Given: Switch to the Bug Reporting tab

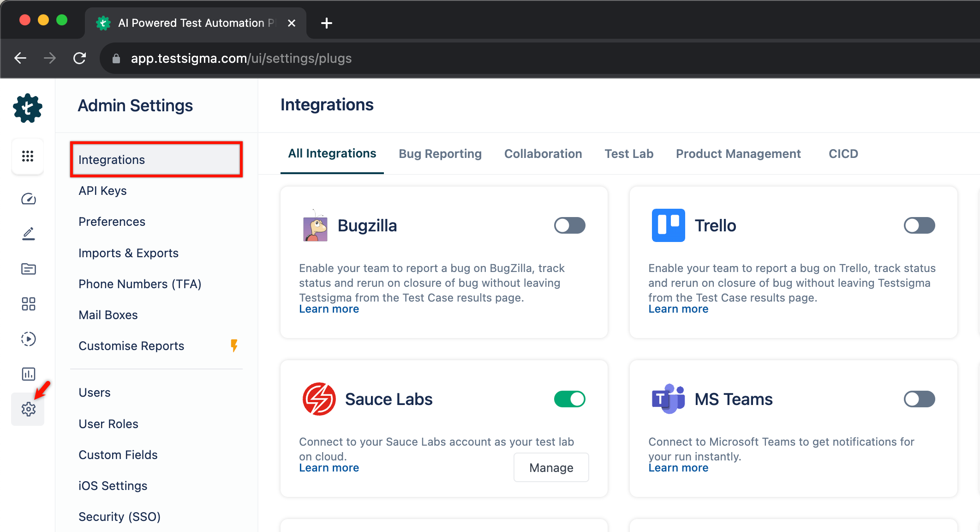Looking at the screenshot, I should (x=440, y=153).
